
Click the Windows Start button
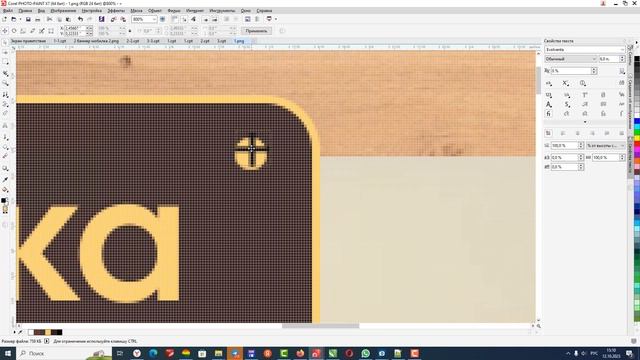pyautogui.click(x=8, y=353)
